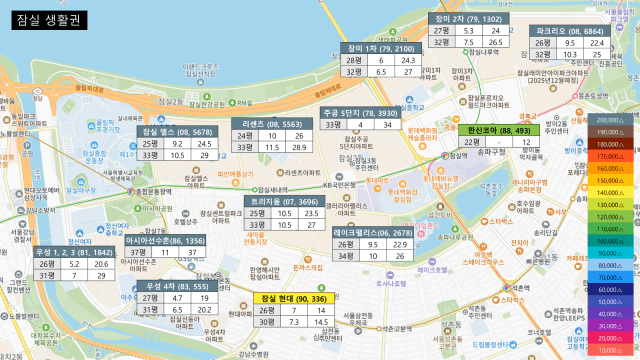This screenshot has height=360, width=640.
Task: Select the KB국민은행 bank icon
Action: pyautogui.click(x=339, y=177)
